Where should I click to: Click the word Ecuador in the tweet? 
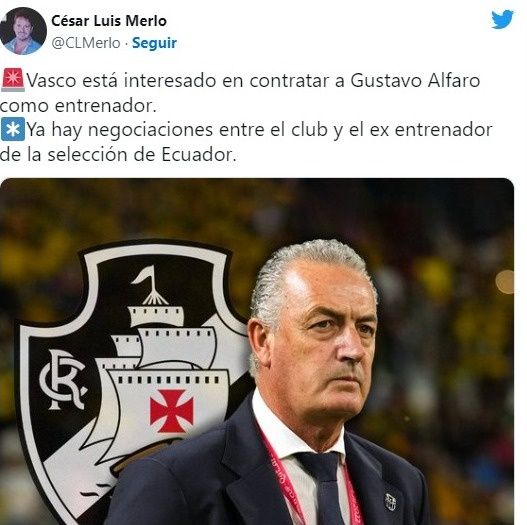(197, 155)
